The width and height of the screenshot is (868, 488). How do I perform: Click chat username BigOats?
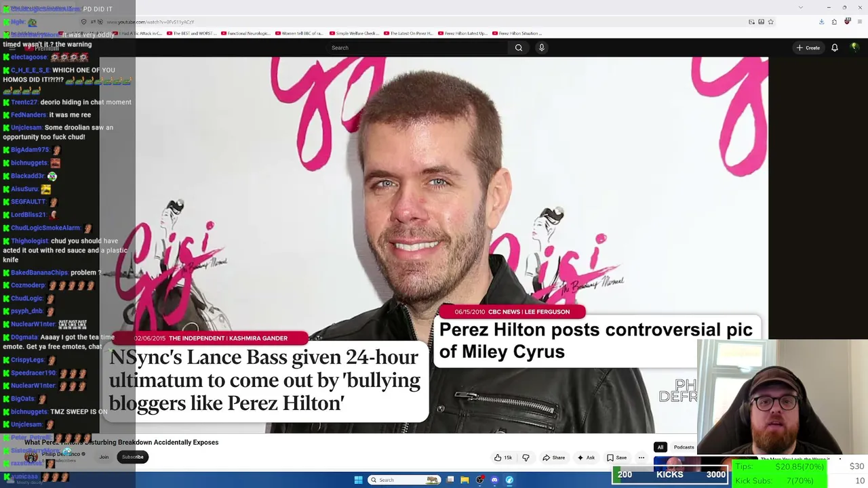(22, 399)
